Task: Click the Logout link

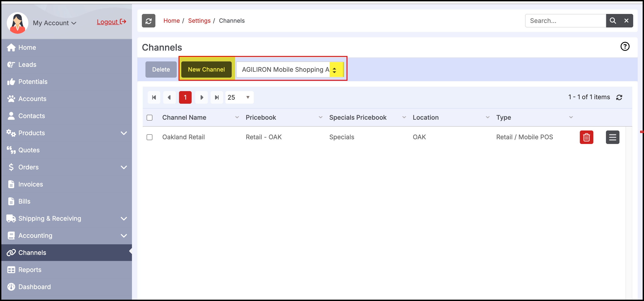Action: point(111,22)
